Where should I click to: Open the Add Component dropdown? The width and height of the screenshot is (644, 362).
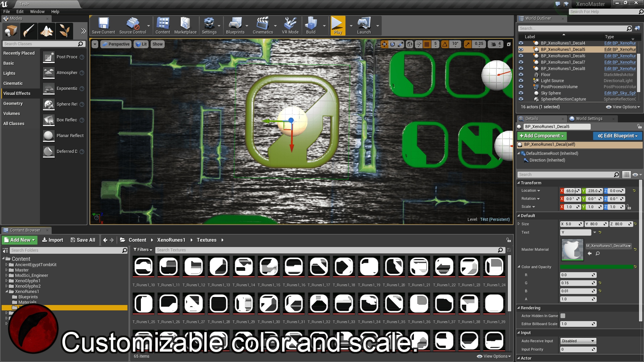click(x=542, y=136)
